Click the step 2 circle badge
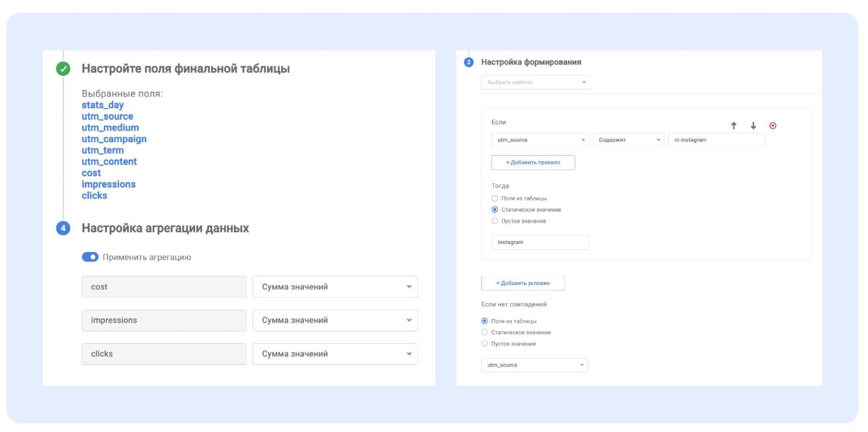The width and height of the screenshot is (868, 432). pyautogui.click(x=469, y=62)
